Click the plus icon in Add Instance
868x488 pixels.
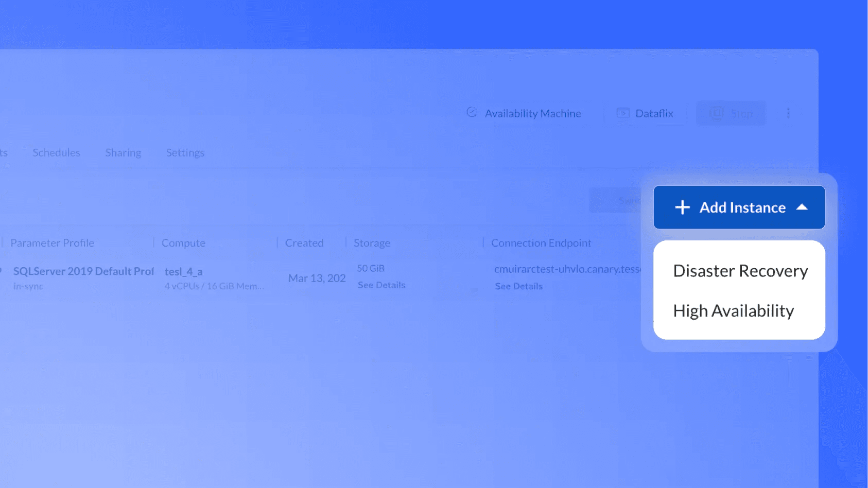[683, 207]
